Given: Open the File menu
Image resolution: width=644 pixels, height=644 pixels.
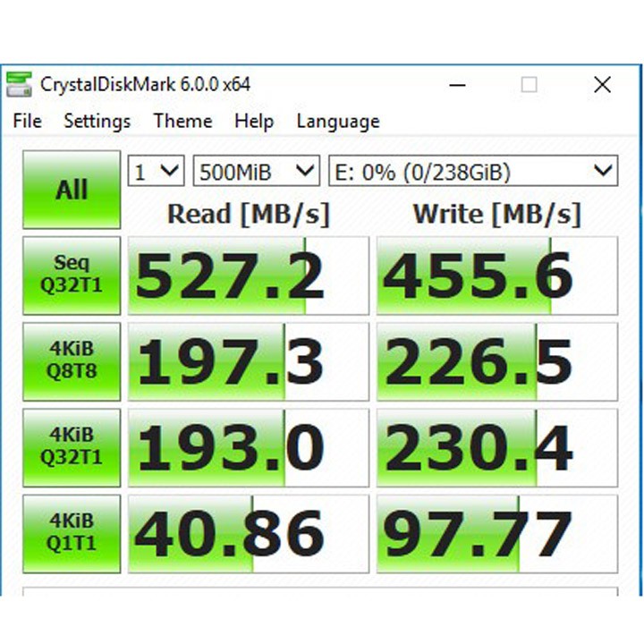Looking at the screenshot, I should point(27,122).
